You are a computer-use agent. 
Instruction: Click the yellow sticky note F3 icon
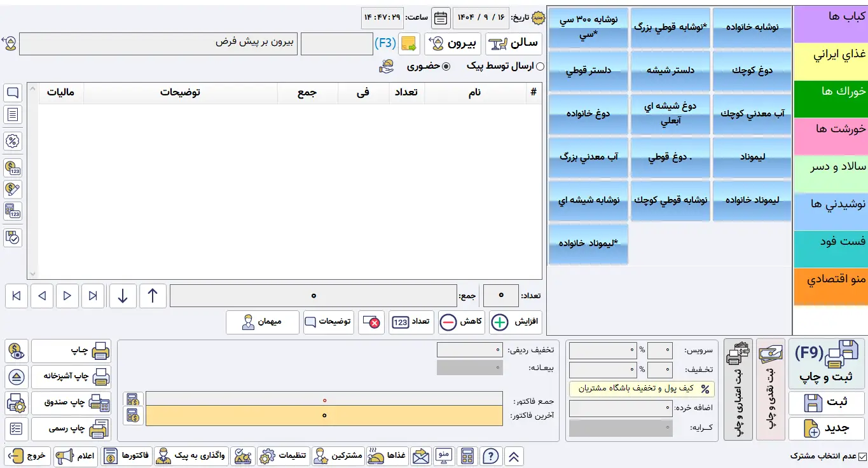coord(408,44)
